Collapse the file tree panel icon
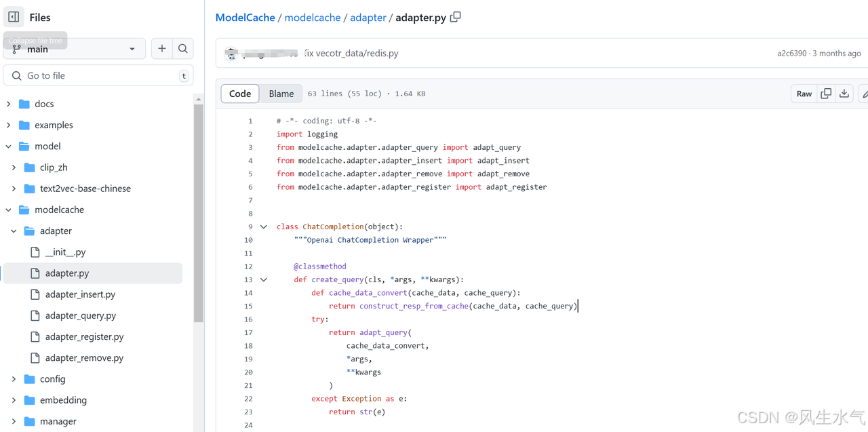The image size is (868, 432). click(14, 17)
